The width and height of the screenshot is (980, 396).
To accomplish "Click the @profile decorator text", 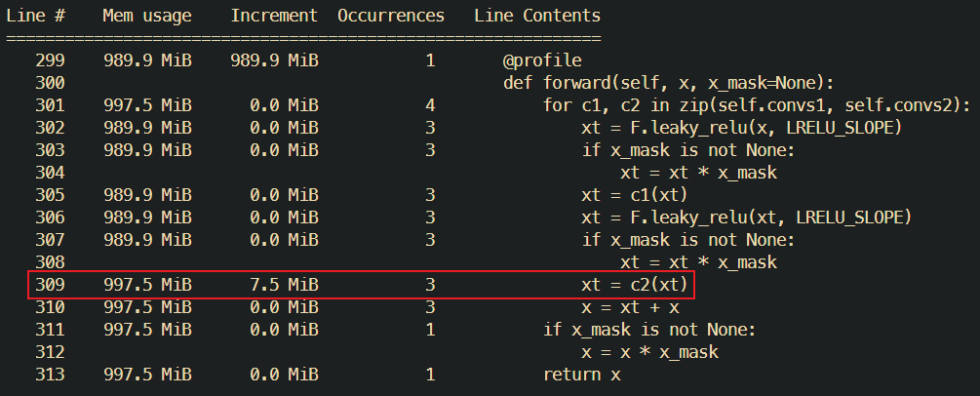I will 542,60.
